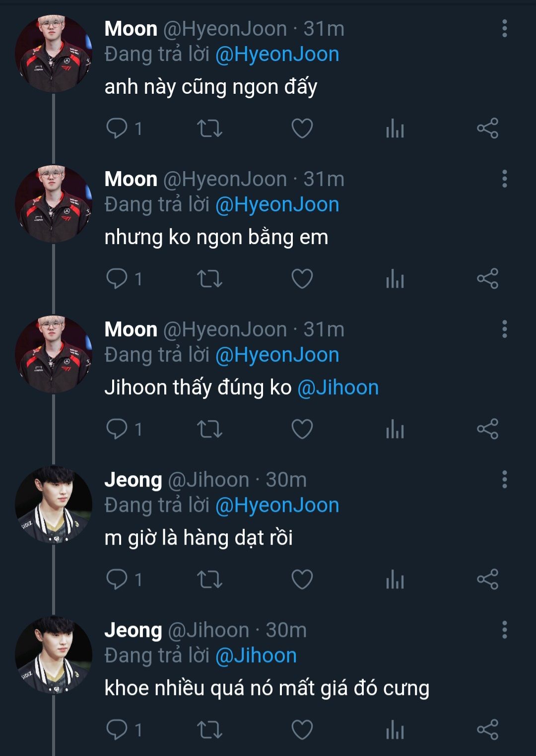Like the "m giờ là hàng dạt rồi" tweet
Screen dimensions: 536x756
(x=302, y=579)
